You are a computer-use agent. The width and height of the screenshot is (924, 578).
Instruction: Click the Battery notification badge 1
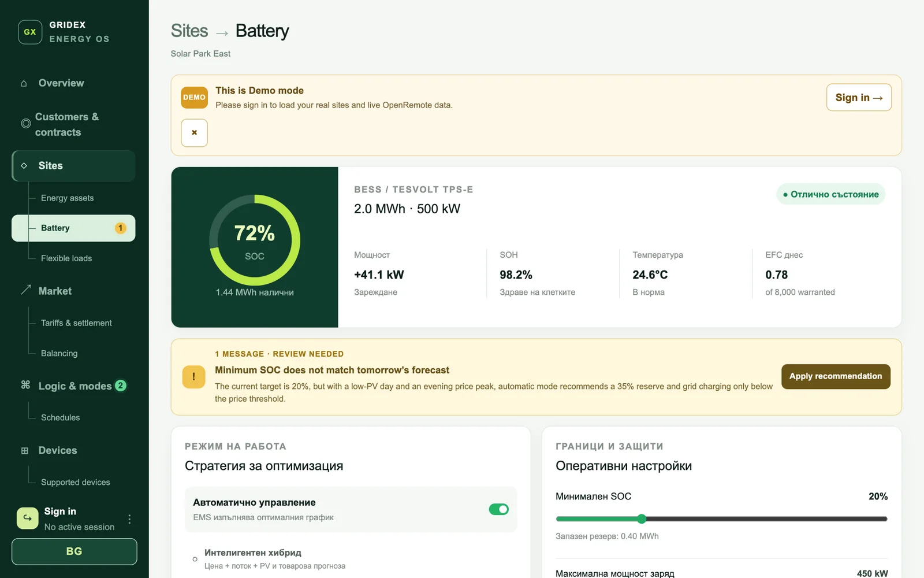tap(120, 228)
